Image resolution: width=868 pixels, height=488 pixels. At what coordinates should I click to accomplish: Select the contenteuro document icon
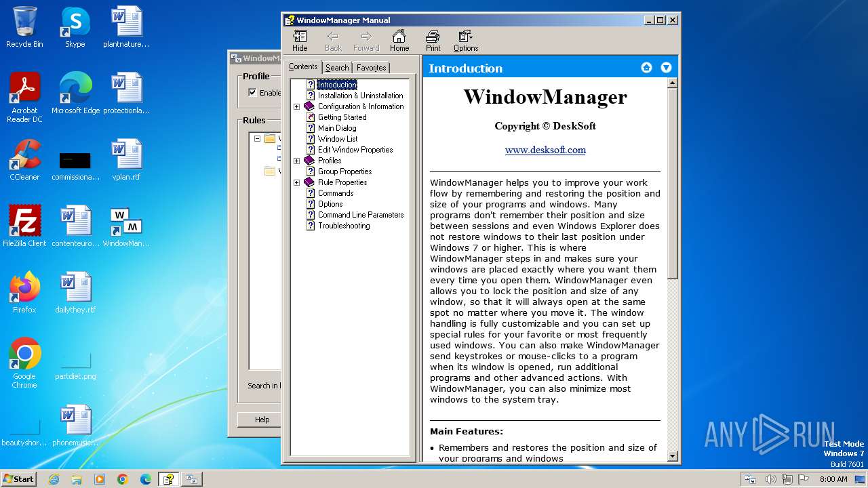point(75,226)
